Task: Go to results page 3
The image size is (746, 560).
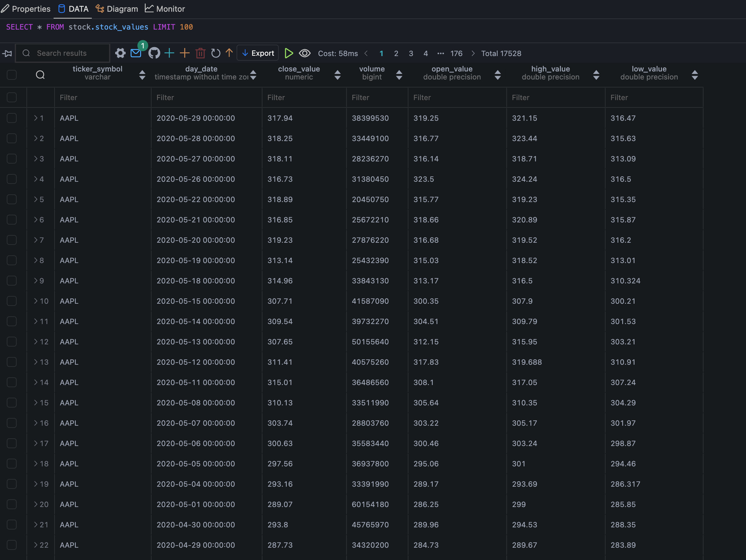Action: pyautogui.click(x=411, y=53)
